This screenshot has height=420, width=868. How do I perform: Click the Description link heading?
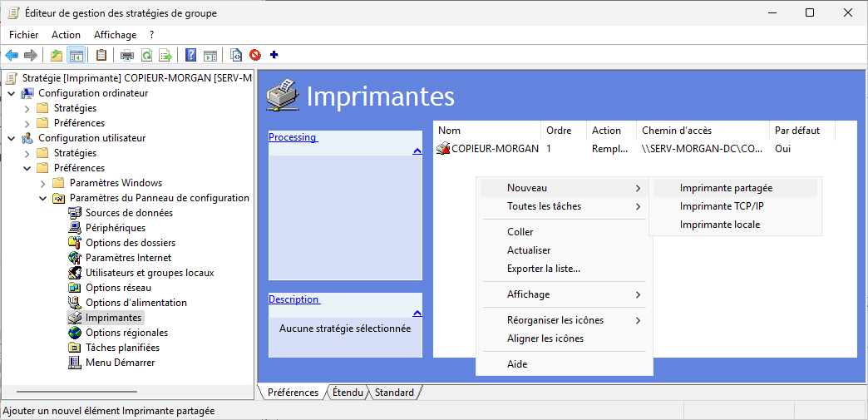[x=293, y=299]
